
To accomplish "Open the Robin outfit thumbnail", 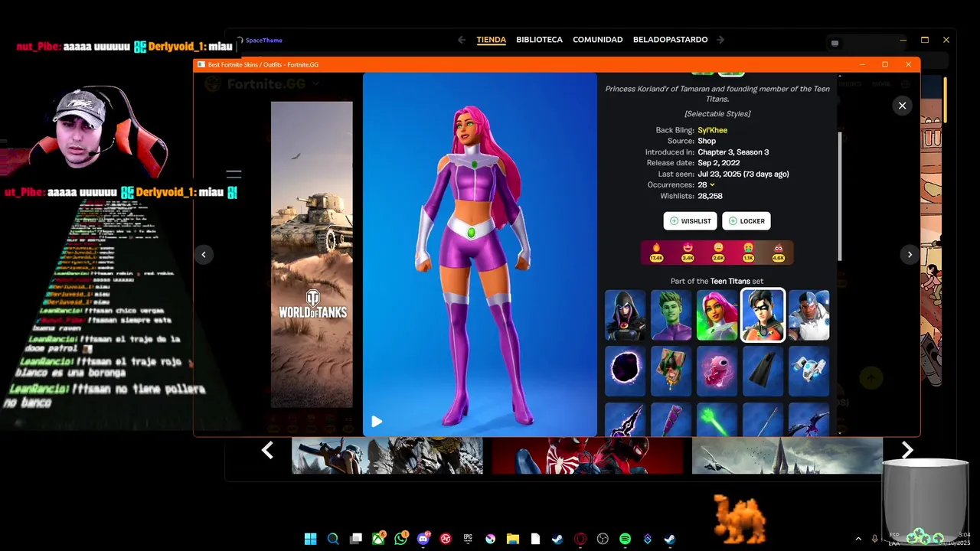I will coord(763,315).
